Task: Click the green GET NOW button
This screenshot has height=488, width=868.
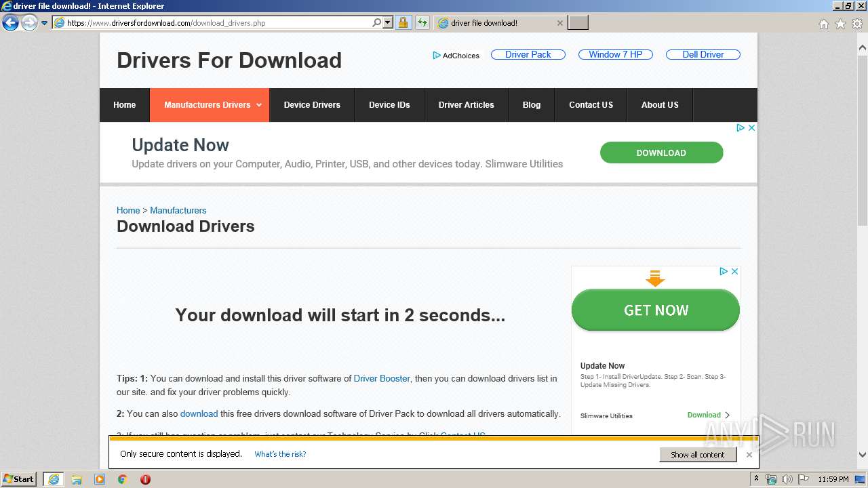Action: [x=656, y=310]
